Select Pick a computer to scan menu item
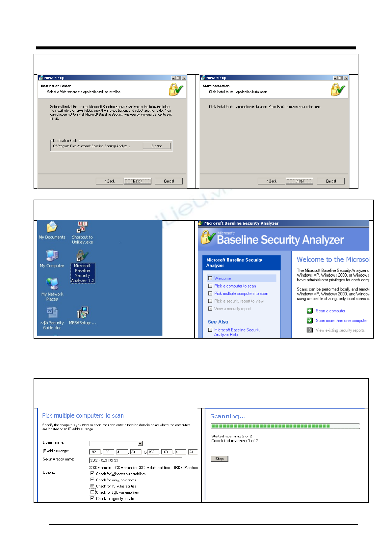 click(235, 286)
